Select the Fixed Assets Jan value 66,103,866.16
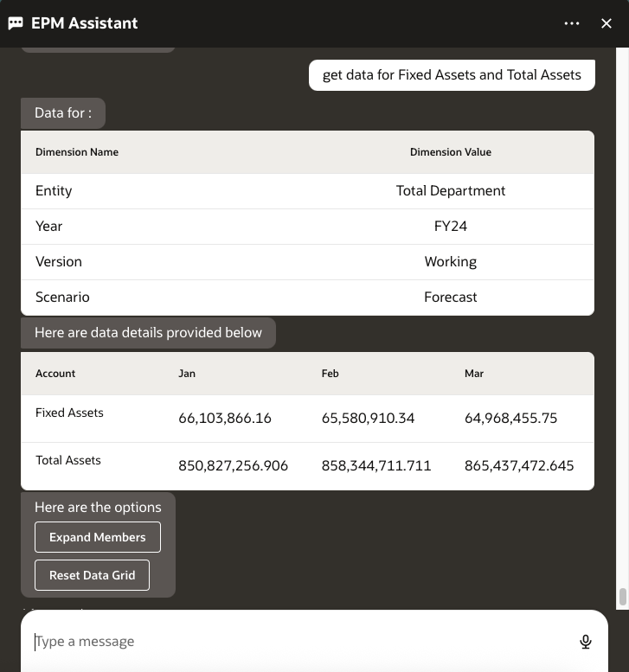The image size is (629, 672). pyautogui.click(x=225, y=419)
